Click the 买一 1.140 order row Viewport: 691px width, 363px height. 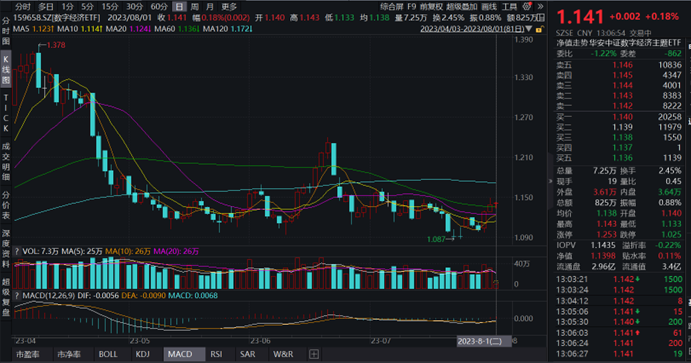point(618,117)
